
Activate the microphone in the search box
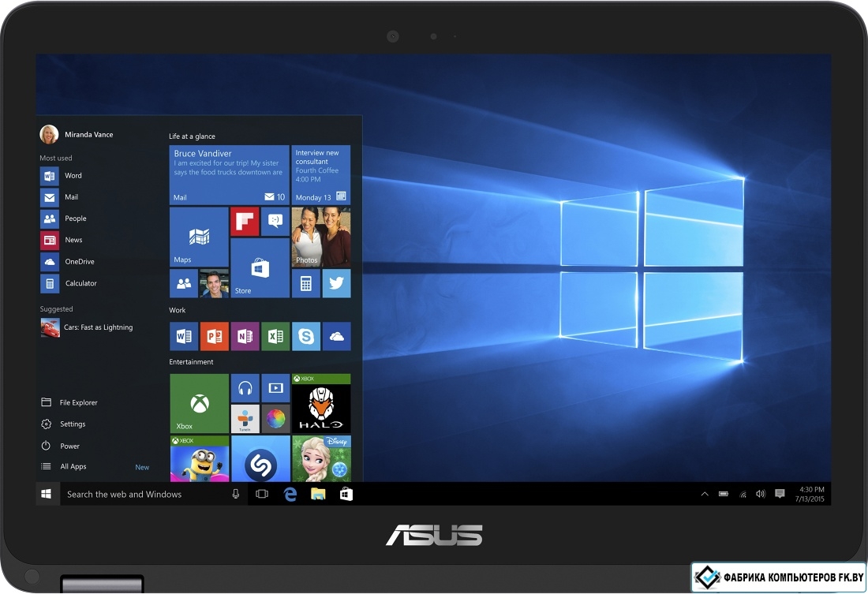tap(236, 495)
